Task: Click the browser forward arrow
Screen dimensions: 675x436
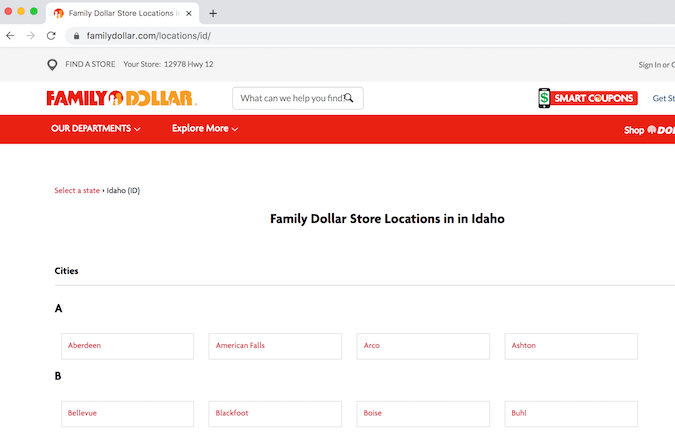Action: (x=31, y=36)
